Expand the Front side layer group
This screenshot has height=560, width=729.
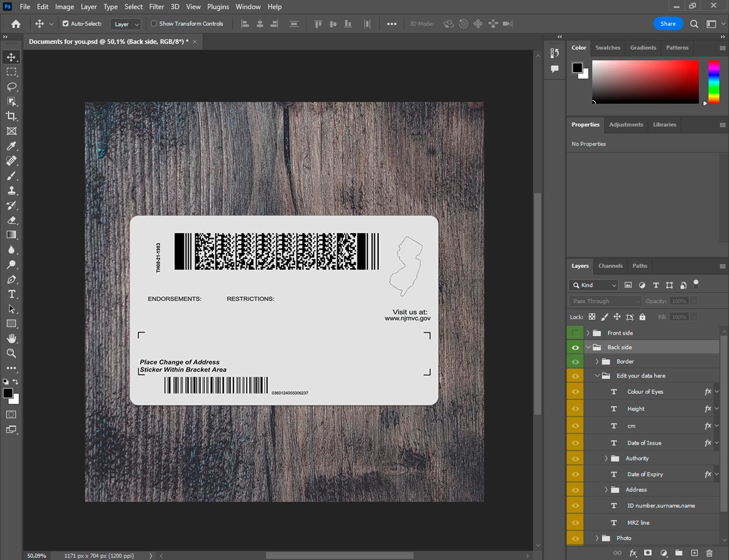pos(588,333)
